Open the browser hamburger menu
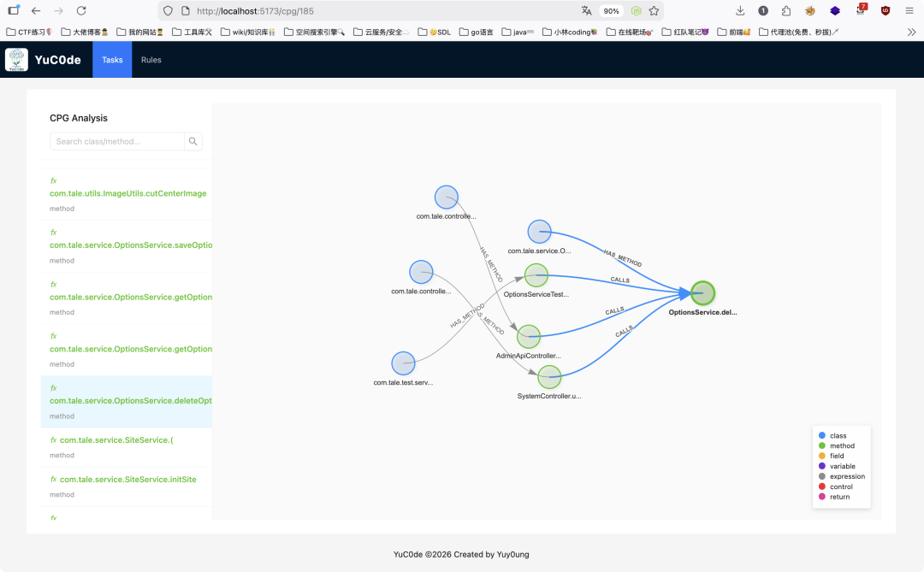The image size is (924, 572). click(x=909, y=11)
